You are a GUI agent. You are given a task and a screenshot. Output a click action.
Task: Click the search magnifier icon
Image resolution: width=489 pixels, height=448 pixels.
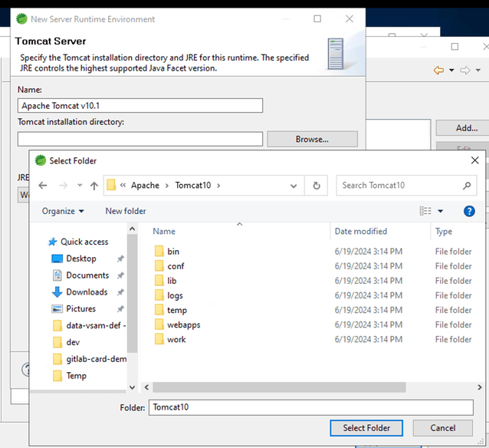point(467,186)
